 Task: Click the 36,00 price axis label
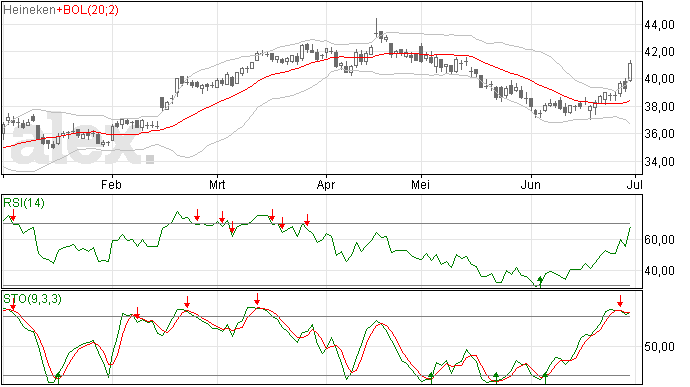tap(660, 134)
